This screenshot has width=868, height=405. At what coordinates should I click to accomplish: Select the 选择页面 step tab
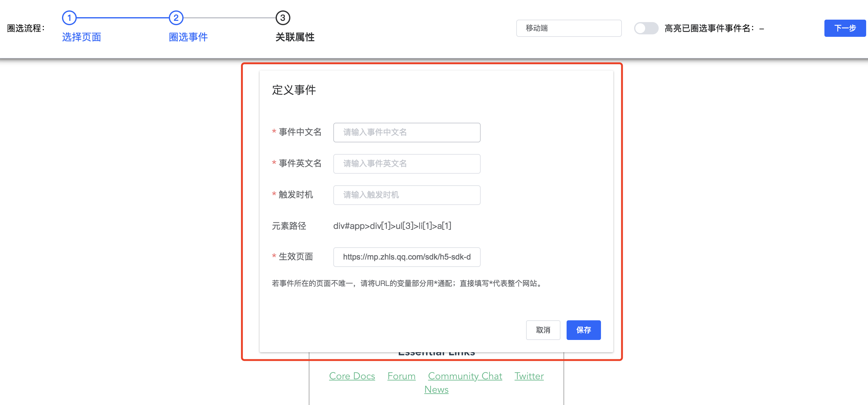pos(82,37)
